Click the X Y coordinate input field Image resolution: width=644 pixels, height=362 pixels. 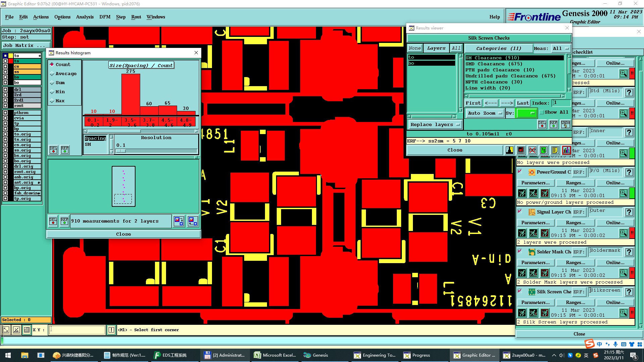tap(77, 330)
